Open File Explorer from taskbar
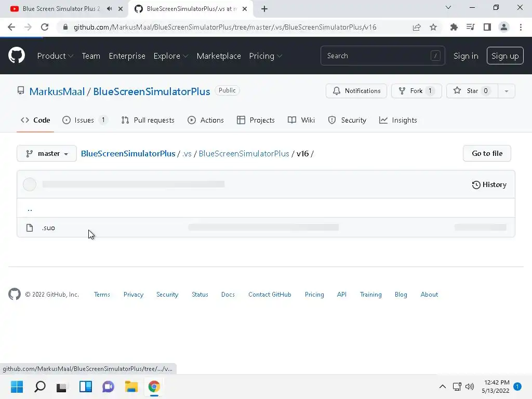Image resolution: width=532 pixels, height=399 pixels. pos(131,387)
